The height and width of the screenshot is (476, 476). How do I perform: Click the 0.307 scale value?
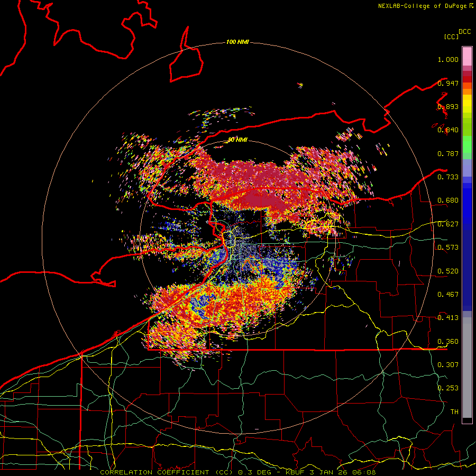pyautogui.click(x=448, y=365)
